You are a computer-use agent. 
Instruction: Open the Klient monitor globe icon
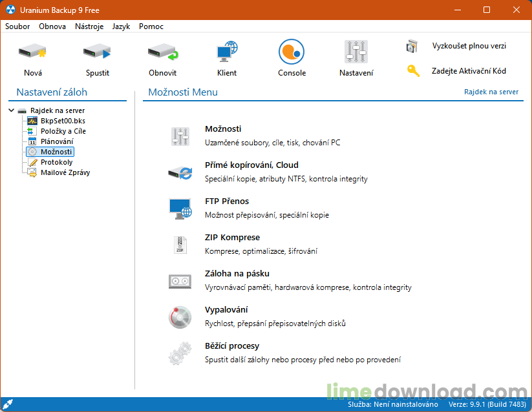[227, 52]
